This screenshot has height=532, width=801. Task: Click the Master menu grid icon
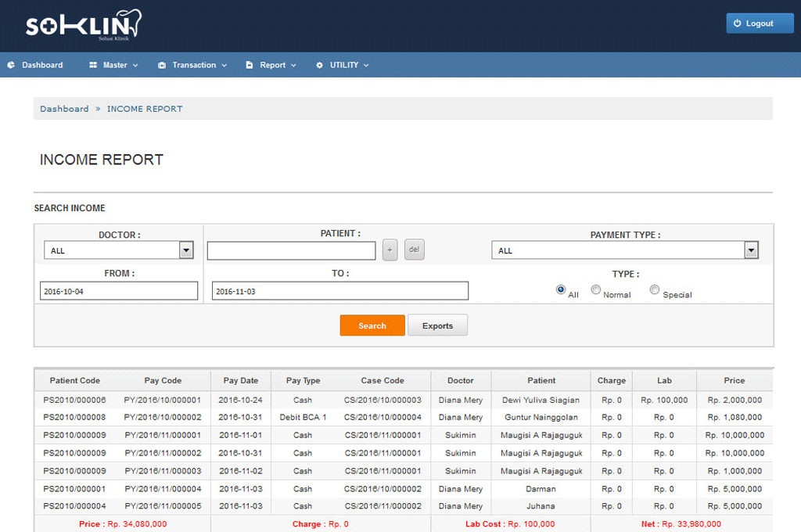93,65
